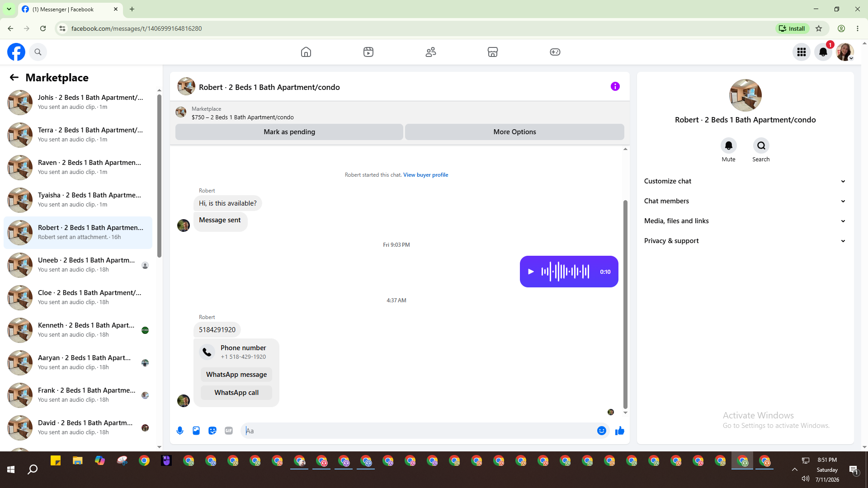The image size is (868, 488).
Task: Click the browser address bar URL
Action: pos(137,28)
